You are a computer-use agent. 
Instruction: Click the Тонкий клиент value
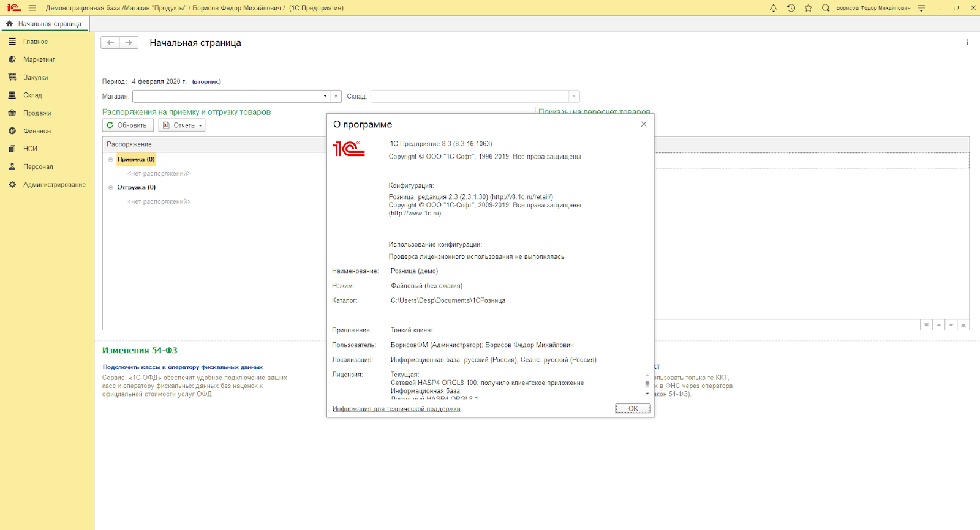[412, 330]
